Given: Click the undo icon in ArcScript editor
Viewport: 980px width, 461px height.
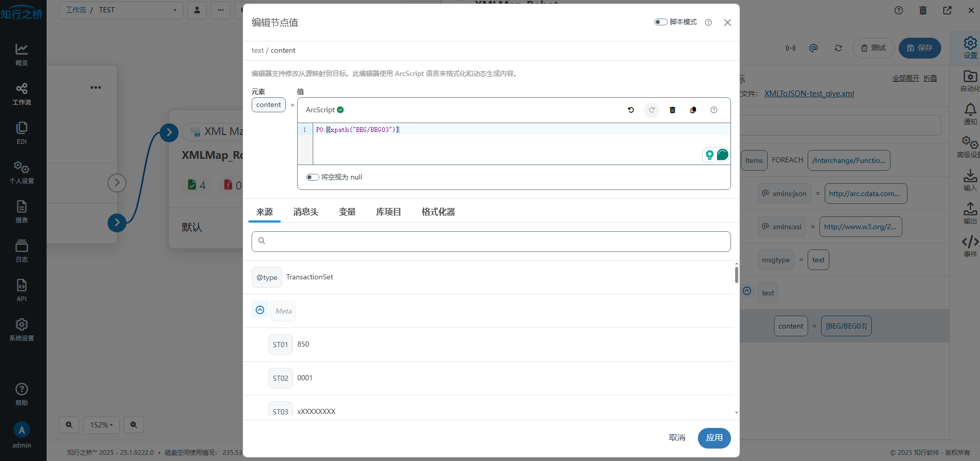Looking at the screenshot, I should pyautogui.click(x=631, y=110).
